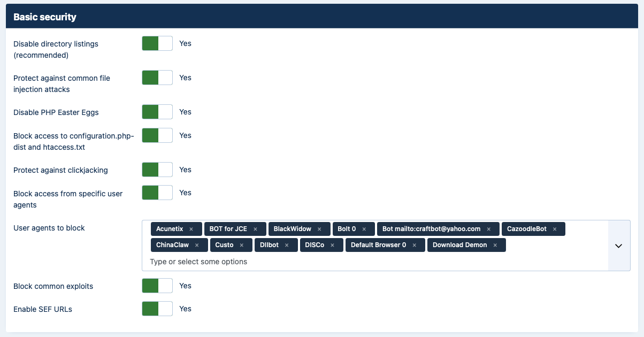The height and width of the screenshot is (337, 644).
Task: Click the 'User agents to block' label
Action: [49, 228]
